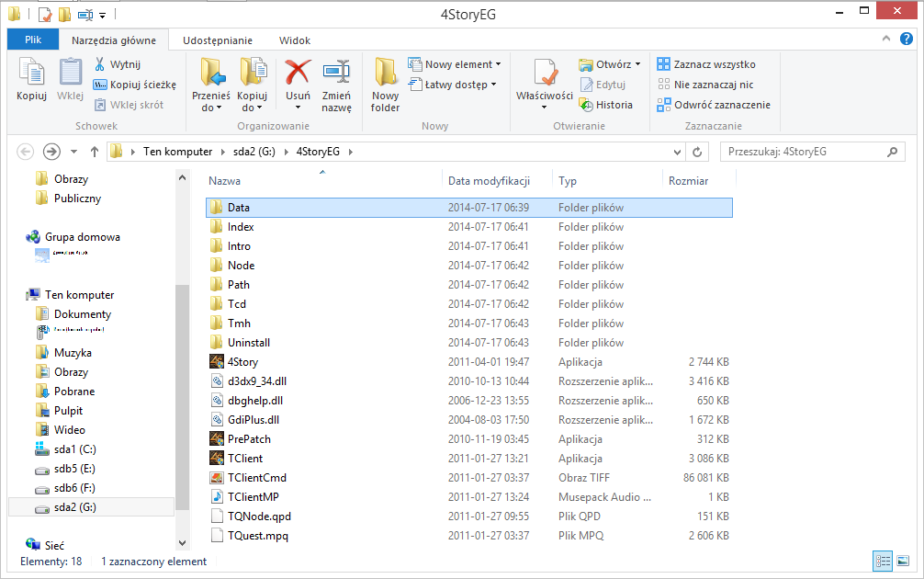This screenshot has width=924, height=579.
Task: Click the Właściwości properties icon
Action: click(545, 72)
